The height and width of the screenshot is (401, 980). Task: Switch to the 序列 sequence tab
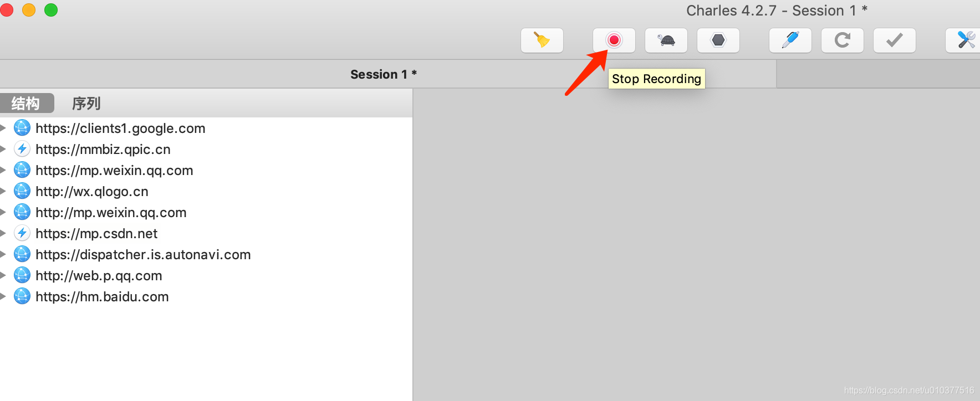[86, 103]
